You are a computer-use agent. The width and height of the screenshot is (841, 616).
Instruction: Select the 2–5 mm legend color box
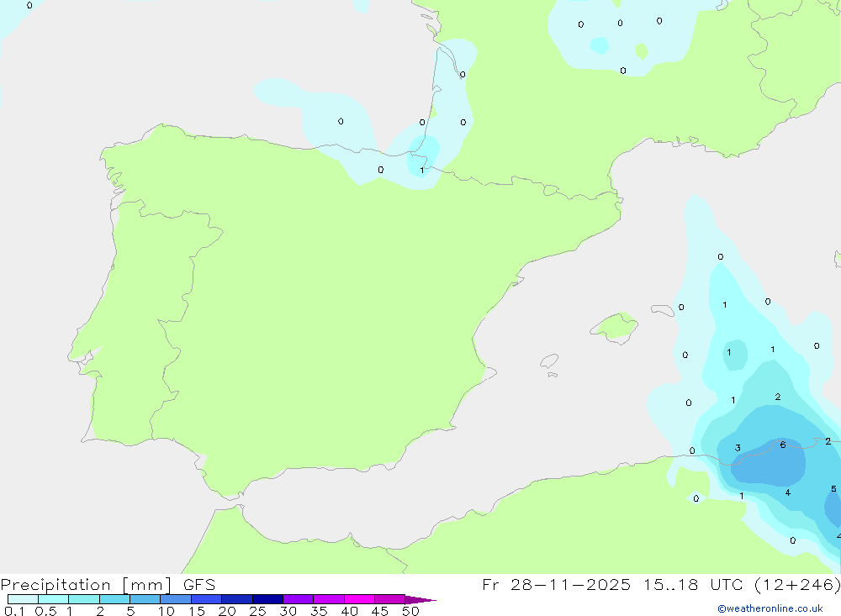click(x=114, y=599)
